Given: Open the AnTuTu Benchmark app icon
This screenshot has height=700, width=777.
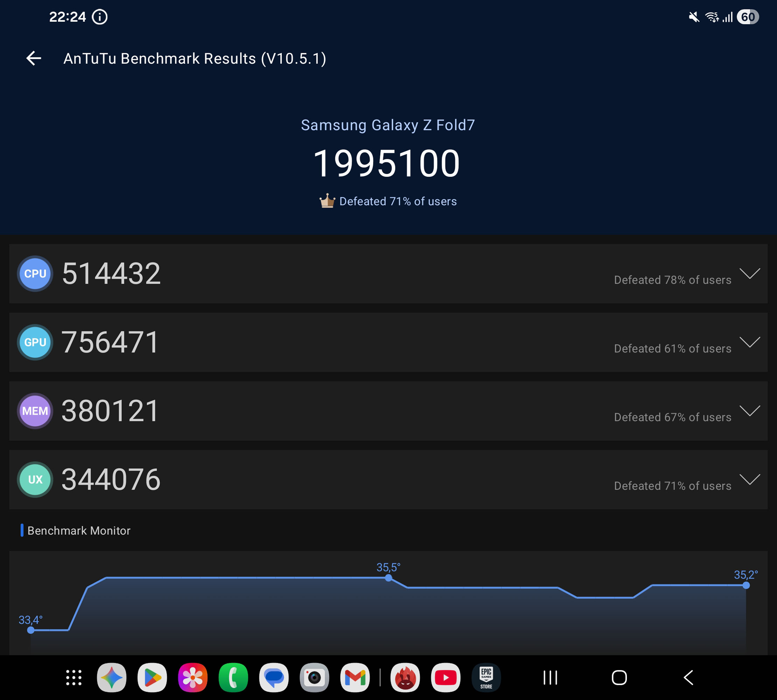Looking at the screenshot, I should pos(405,678).
